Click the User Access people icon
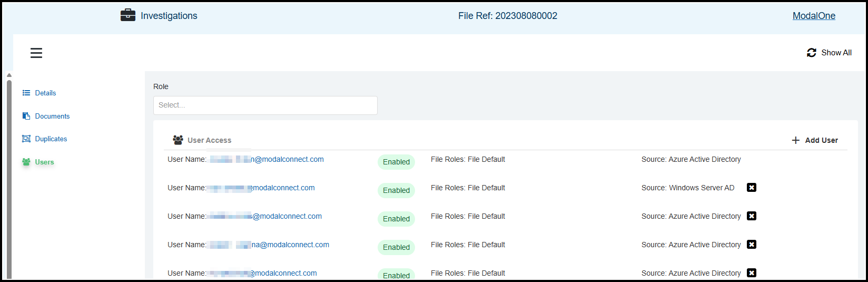 point(178,140)
